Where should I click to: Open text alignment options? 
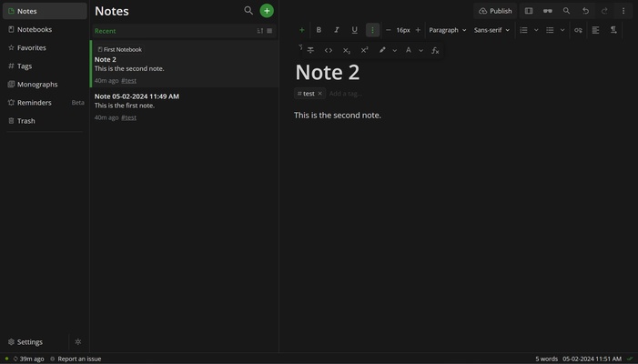tap(596, 30)
